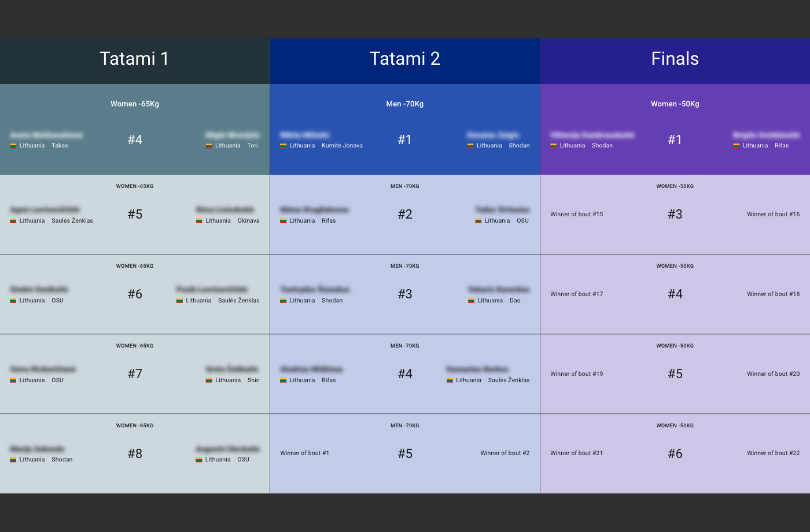The image size is (810, 532).
Task: Click the Lithuania flag beside Dao
Action: pos(471,301)
